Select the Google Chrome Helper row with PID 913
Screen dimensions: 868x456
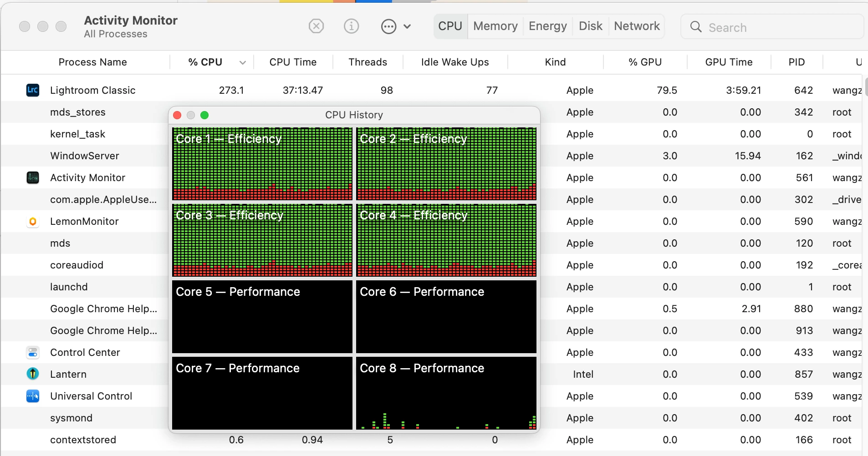pos(432,330)
